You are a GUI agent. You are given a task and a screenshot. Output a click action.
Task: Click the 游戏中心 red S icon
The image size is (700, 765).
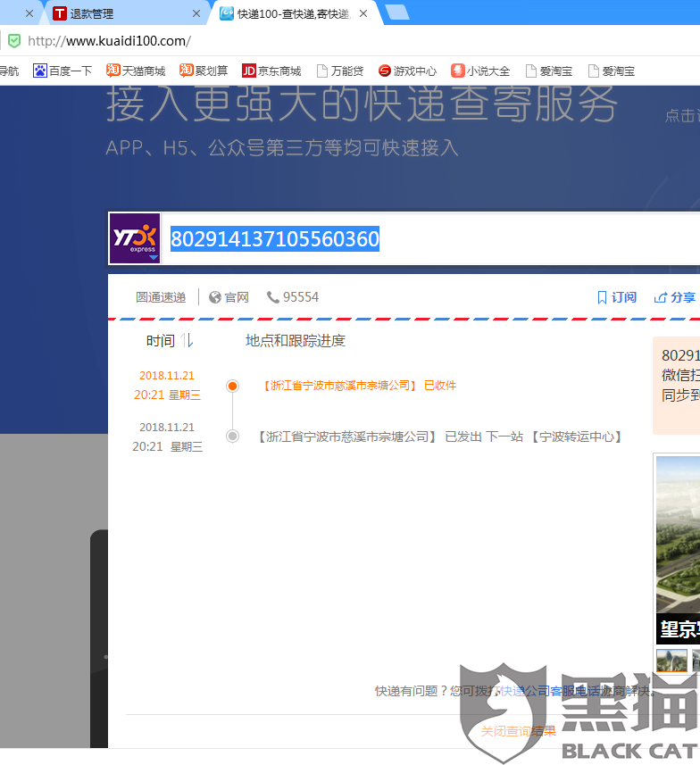(385, 71)
